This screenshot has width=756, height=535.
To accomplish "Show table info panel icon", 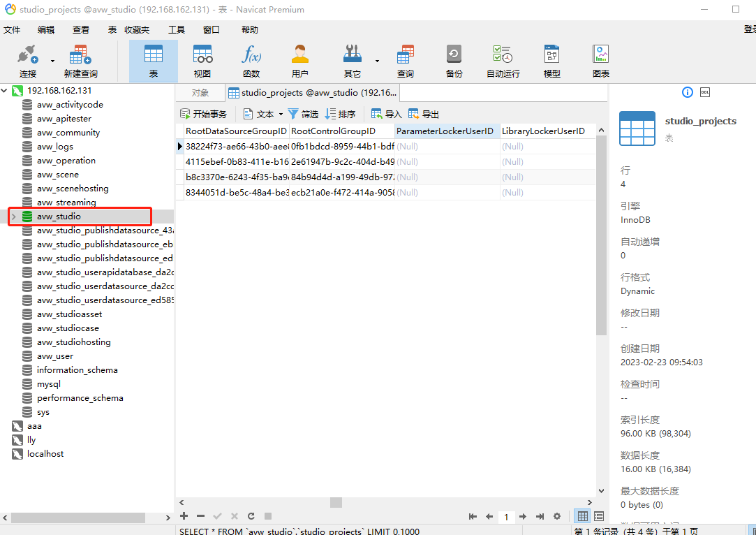I will tap(688, 92).
